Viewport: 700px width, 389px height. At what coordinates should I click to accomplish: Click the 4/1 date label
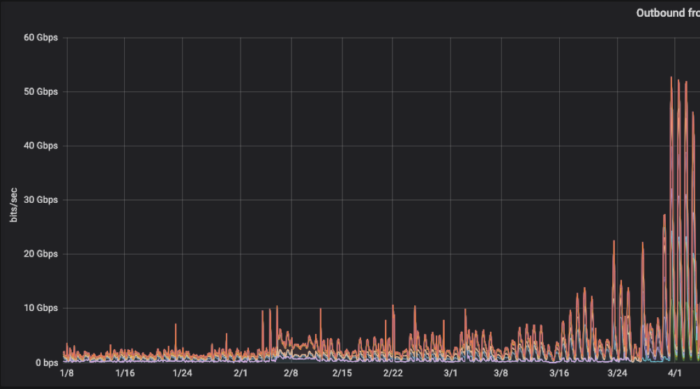pos(675,373)
